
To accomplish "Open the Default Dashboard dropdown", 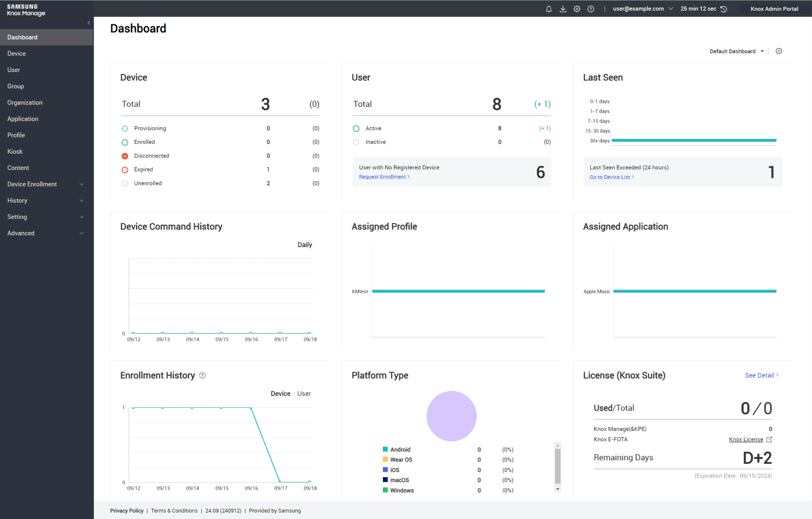I will 736,51.
